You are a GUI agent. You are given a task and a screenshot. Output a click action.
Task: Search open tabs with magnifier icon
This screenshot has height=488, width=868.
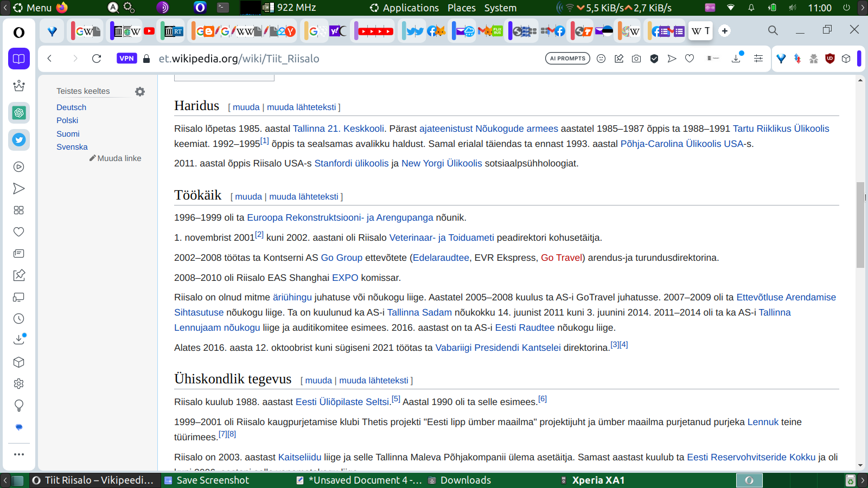click(x=773, y=30)
